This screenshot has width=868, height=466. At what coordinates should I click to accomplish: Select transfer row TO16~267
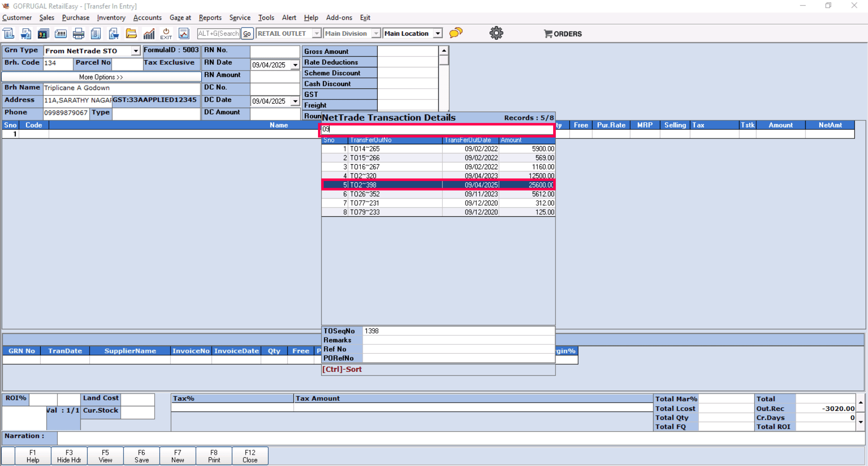point(438,167)
